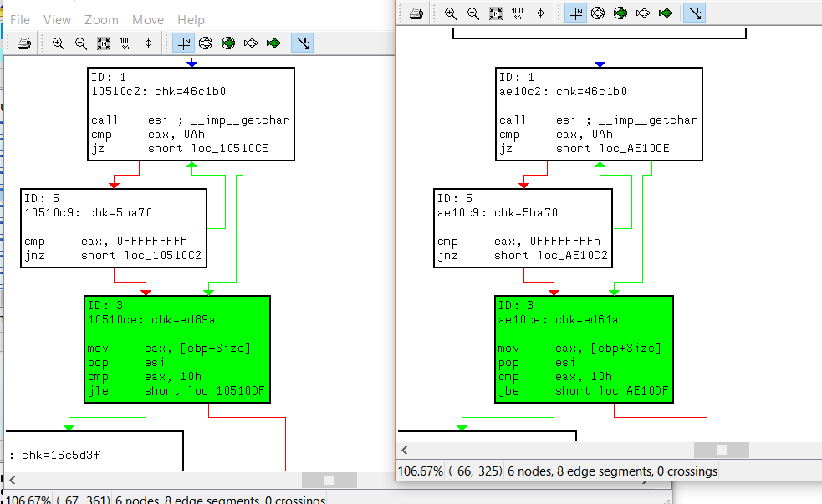
Task: Expand the Move menu
Action: click(x=148, y=19)
